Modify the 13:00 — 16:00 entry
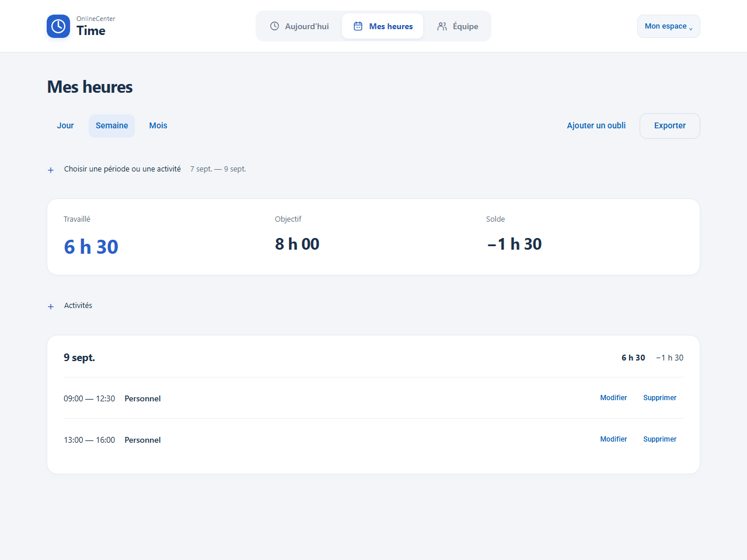747x560 pixels. (x=613, y=439)
